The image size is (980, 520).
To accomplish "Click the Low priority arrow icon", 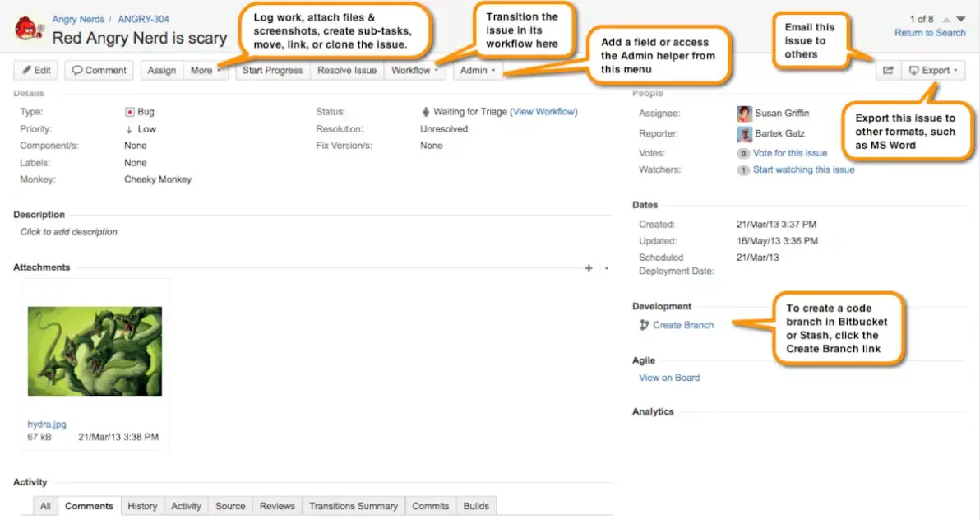I will click(x=129, y=129).
